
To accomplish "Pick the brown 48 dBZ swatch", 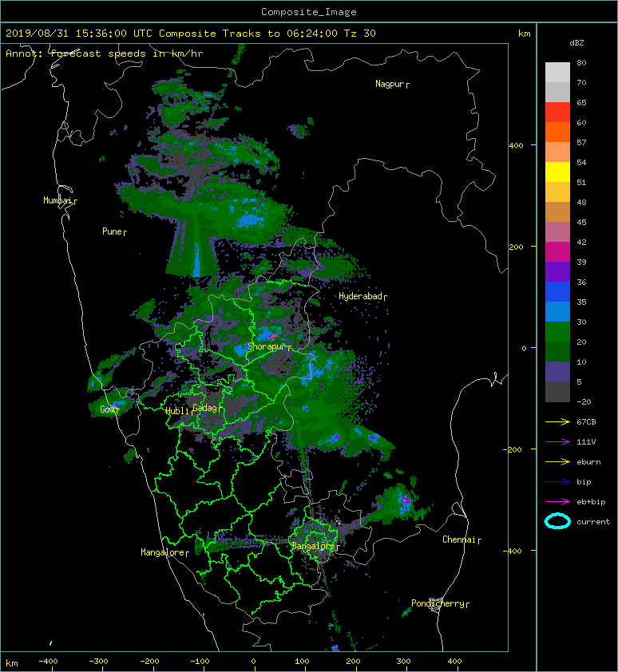I will (x=557, y=211).
